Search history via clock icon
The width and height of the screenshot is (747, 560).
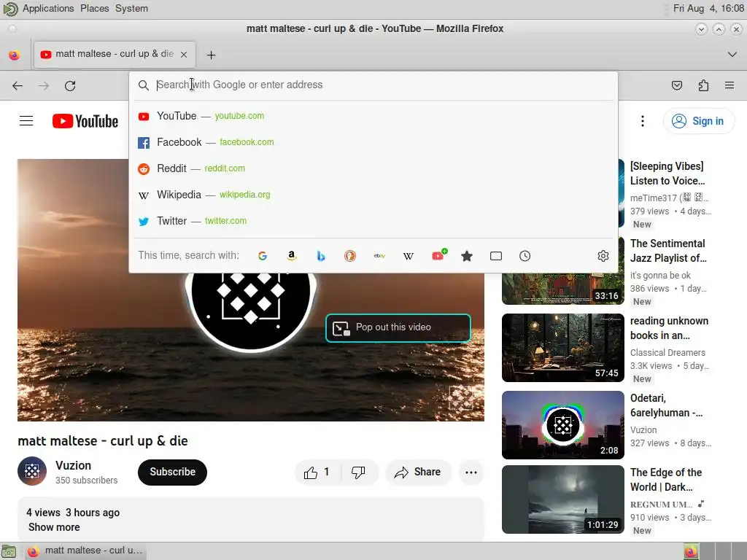coord(525,256)
